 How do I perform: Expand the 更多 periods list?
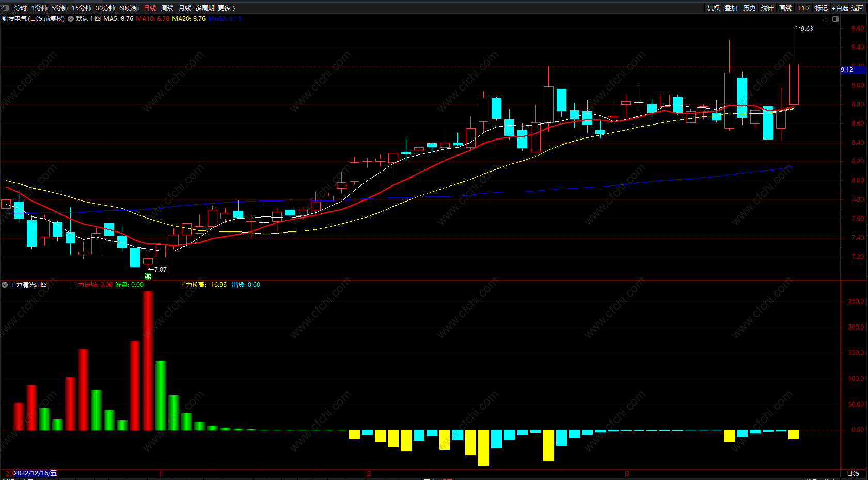pos(226,8)
